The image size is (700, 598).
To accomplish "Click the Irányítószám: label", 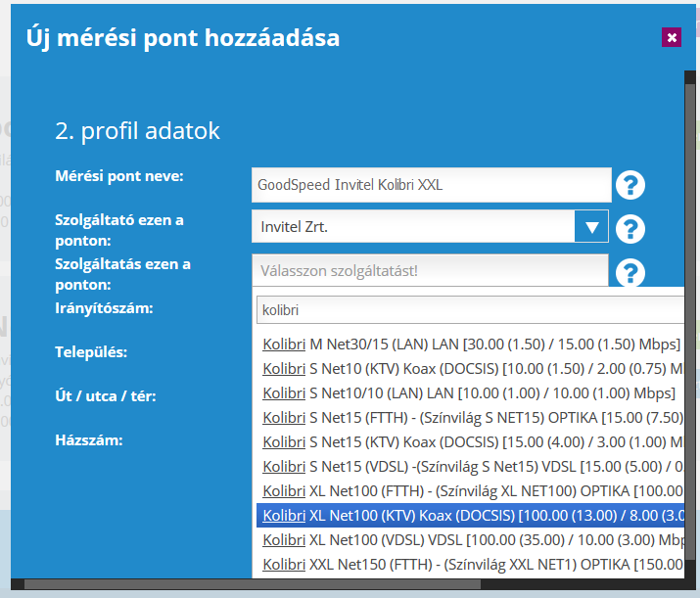I will [x=104, y=308].
